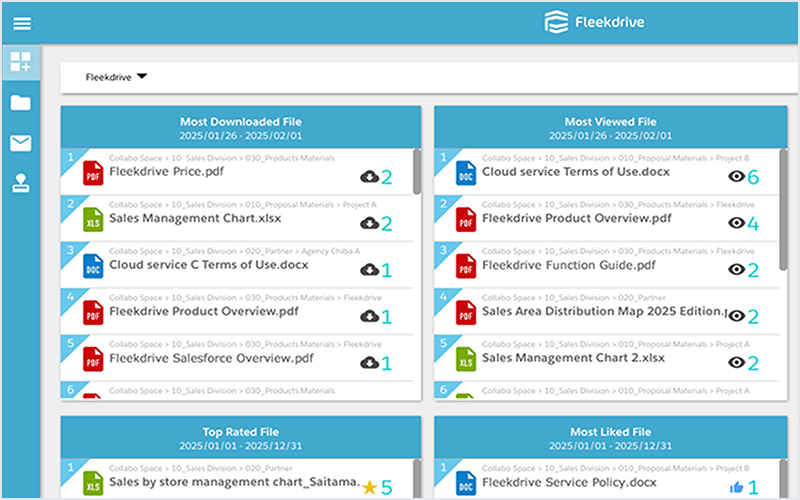Click the Top Rated File header
Screen dimensions: 800x500
[x=241, y=438]
